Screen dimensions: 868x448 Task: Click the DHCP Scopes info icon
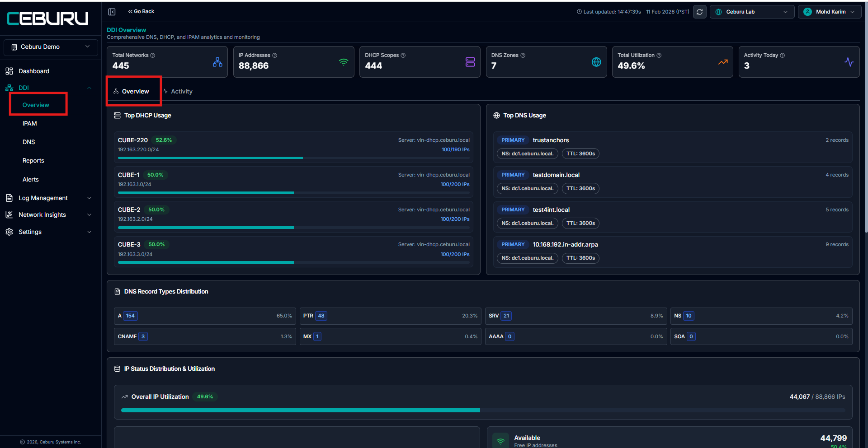pyautogui.click(x=403, y=56)
